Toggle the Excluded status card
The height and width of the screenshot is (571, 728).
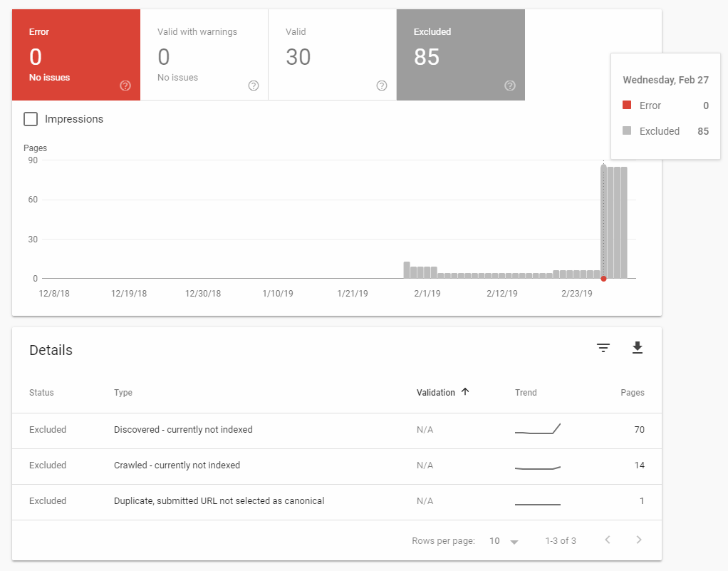click(x=461, y=55)
